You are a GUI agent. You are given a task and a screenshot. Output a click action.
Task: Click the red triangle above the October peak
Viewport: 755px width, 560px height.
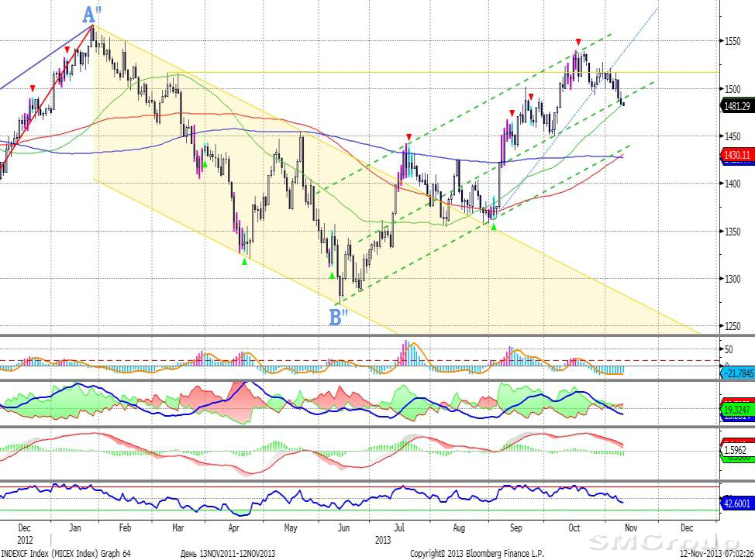coord(578,41)
